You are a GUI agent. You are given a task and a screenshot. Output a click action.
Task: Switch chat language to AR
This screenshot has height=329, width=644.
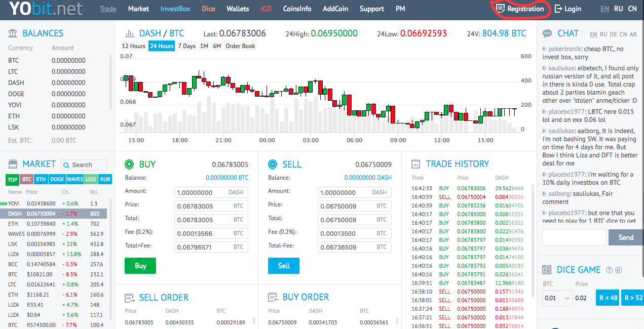[x=633, y=34]
